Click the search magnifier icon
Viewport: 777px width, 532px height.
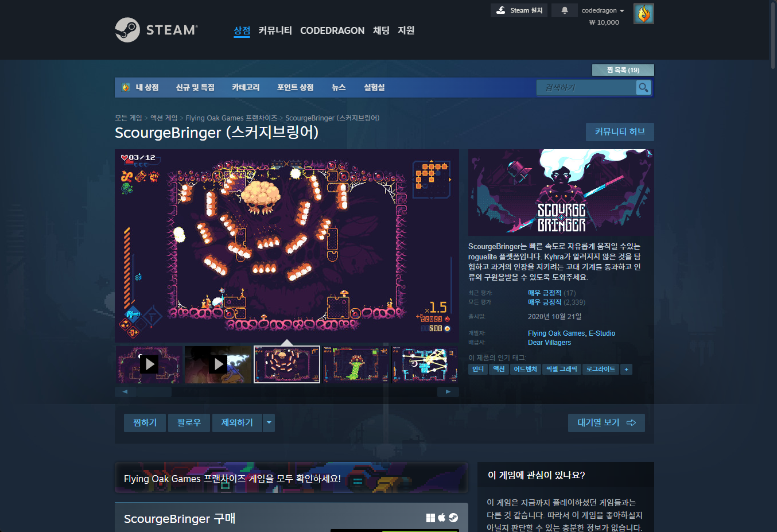[643, 87]
